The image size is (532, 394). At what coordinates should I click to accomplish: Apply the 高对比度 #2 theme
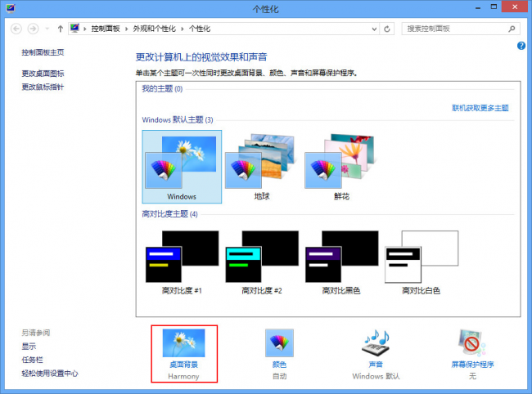(262, 263)
